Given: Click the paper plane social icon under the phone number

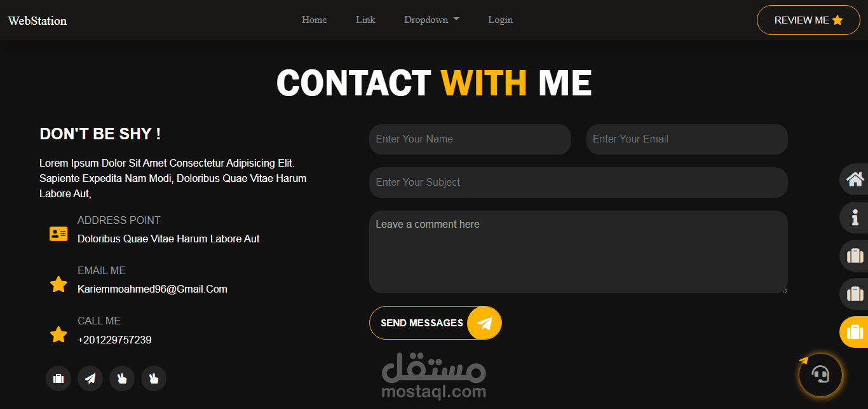Looking at the screenshot, I should coord(90,378).
